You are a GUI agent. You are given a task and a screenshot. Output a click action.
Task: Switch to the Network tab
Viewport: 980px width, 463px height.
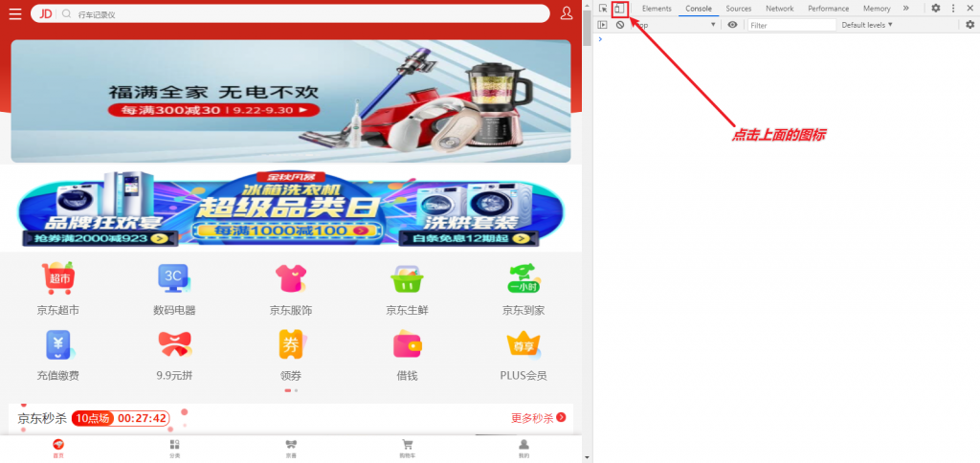coord(780,9)
